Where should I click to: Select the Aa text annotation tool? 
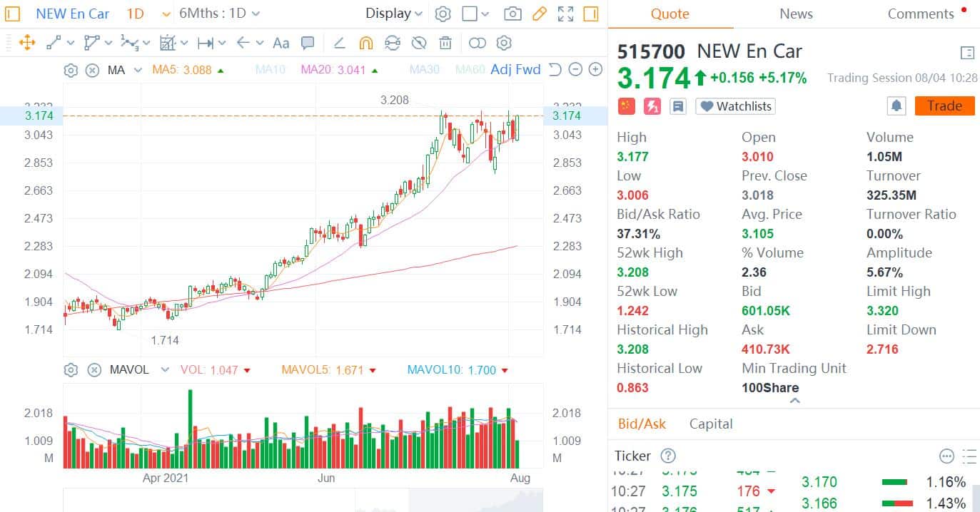[x=280, y=43]
